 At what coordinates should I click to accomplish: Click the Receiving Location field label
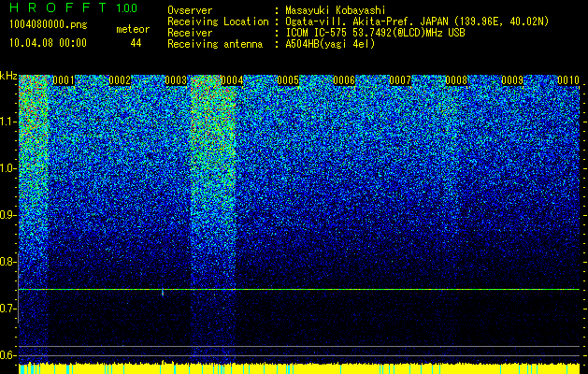(218, 22)
